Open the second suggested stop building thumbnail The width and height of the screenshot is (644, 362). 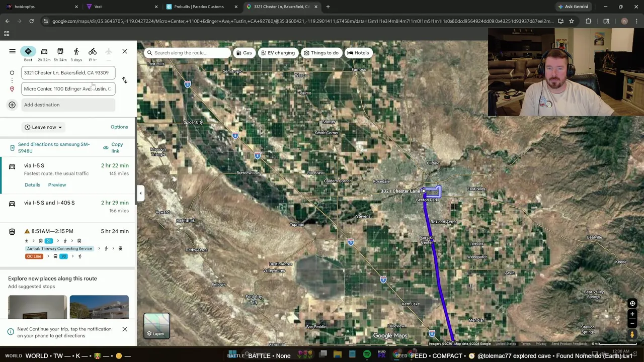tap(99, 307)
